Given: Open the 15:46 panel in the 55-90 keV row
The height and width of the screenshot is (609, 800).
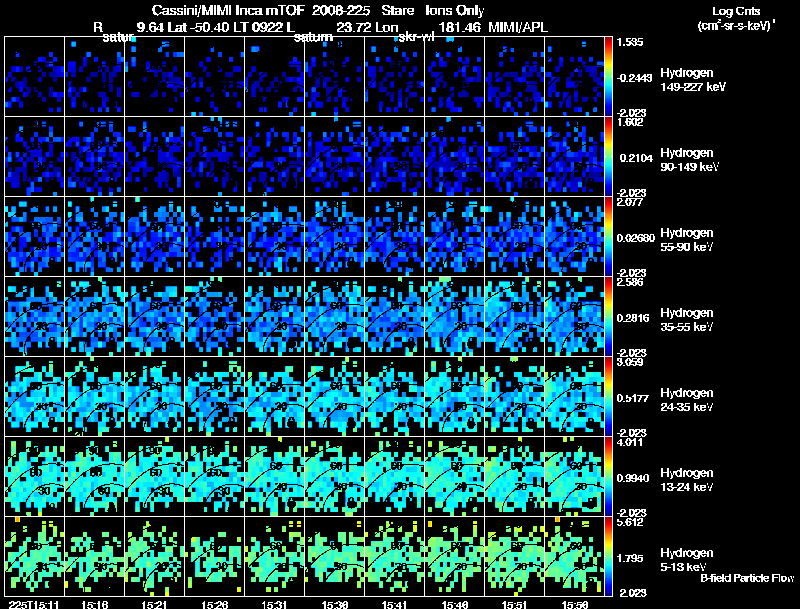Looking at the screenshot, I should [455, 237].
